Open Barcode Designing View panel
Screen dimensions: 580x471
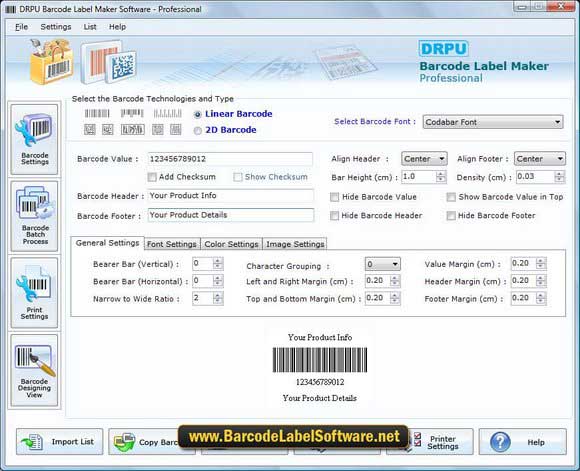click(34, 370)
